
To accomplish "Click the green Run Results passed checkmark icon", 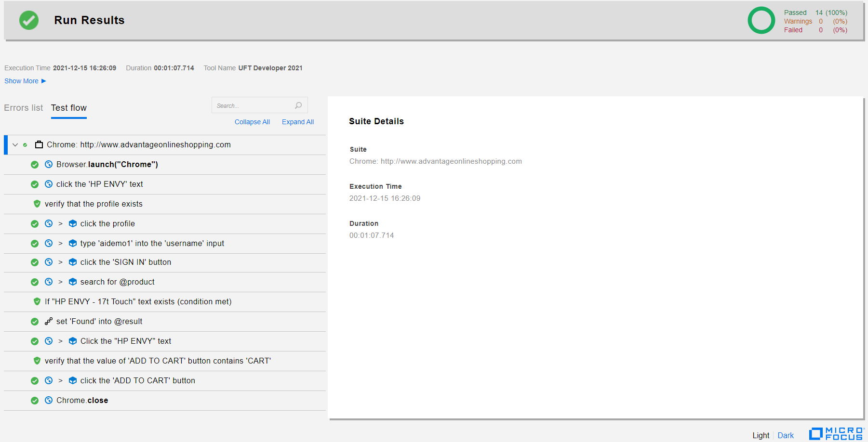I will [x=29, y=20].
